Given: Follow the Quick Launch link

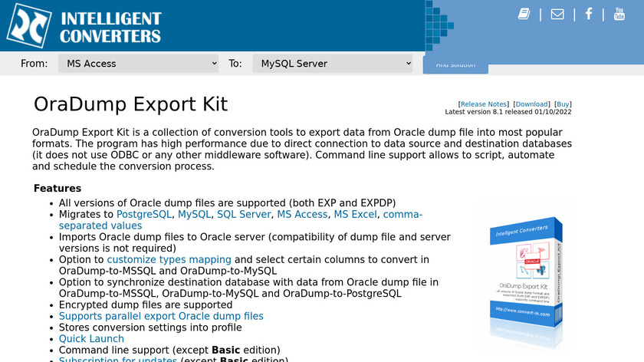Looking at the screenshot, I should tap(91, 338).
